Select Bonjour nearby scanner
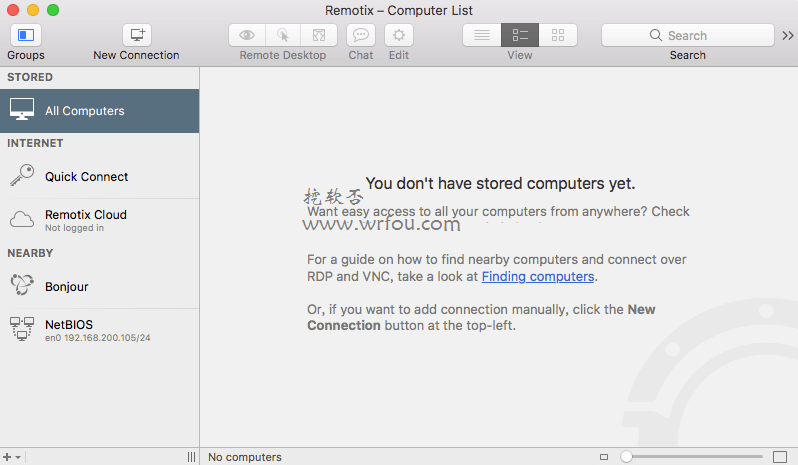798x465 pixels. pos(100,286)
